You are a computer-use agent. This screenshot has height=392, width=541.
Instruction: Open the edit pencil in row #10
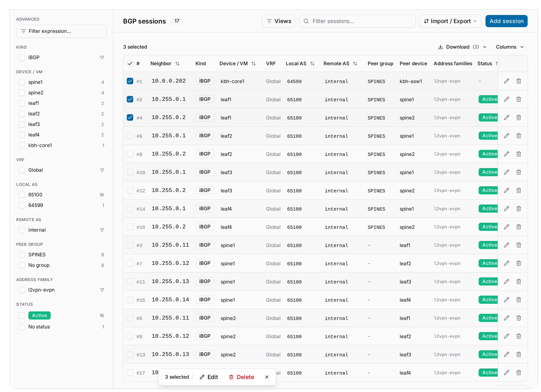point(506,172)
